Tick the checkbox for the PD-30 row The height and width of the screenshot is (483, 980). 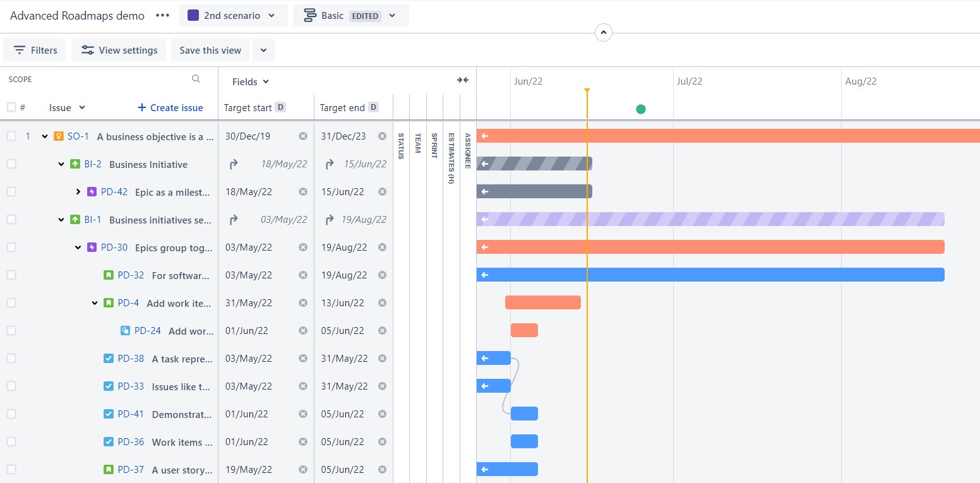point(11,247)
